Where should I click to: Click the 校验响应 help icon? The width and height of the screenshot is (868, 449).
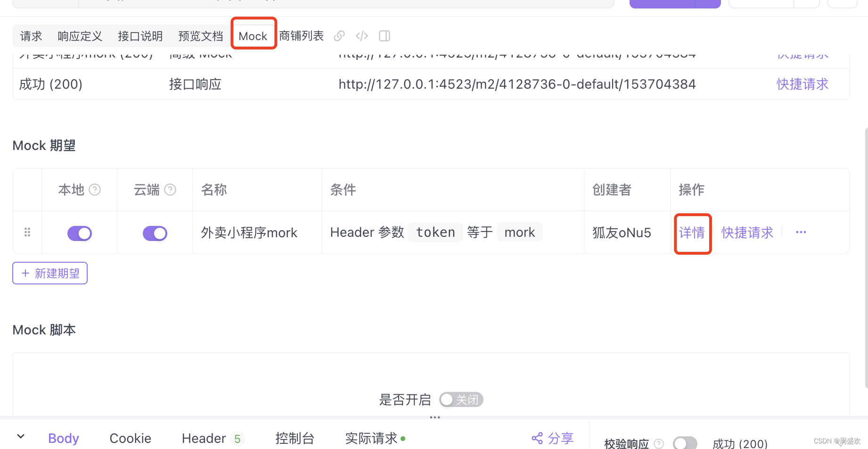[x=659, y=443]
